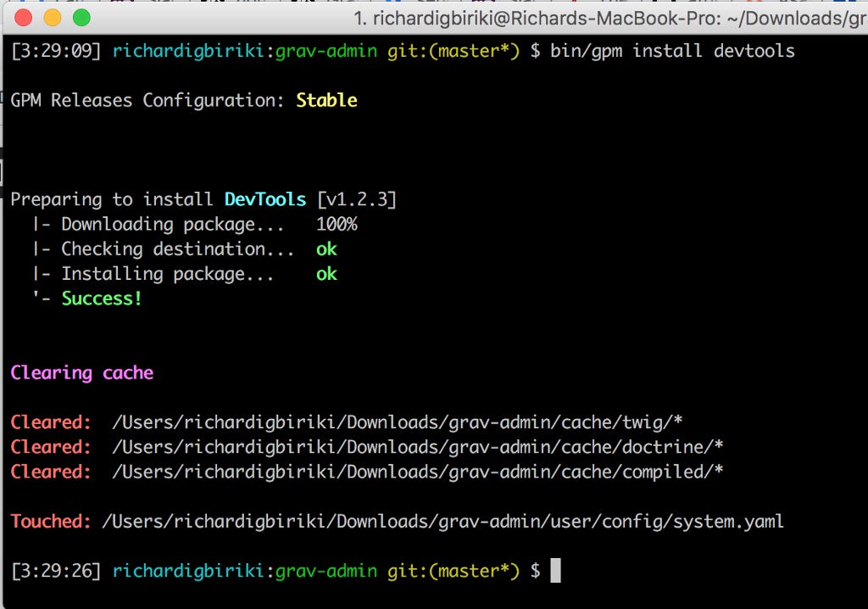
Task: Click the '100%' download progress value
Action: pyautogui.click(x=337, y=225)
